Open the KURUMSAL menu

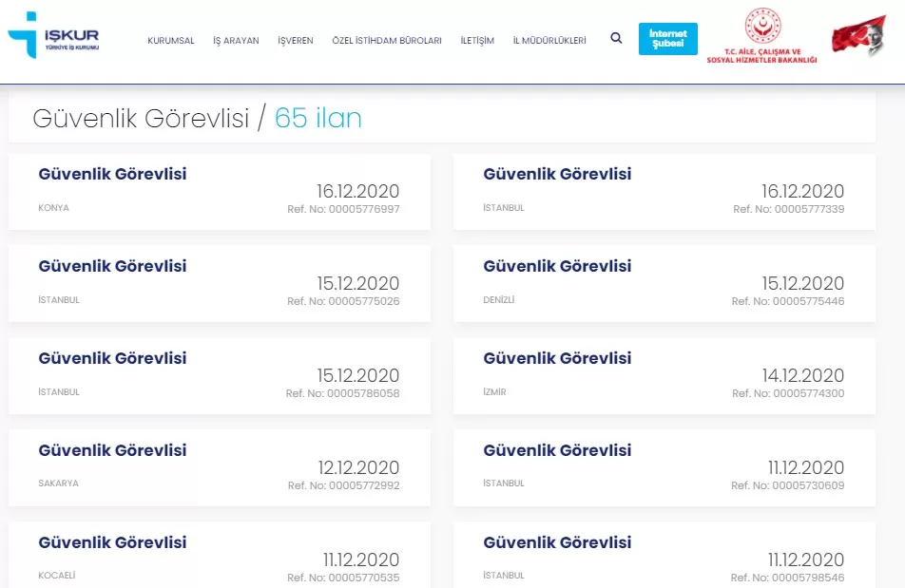click(171, 41)
